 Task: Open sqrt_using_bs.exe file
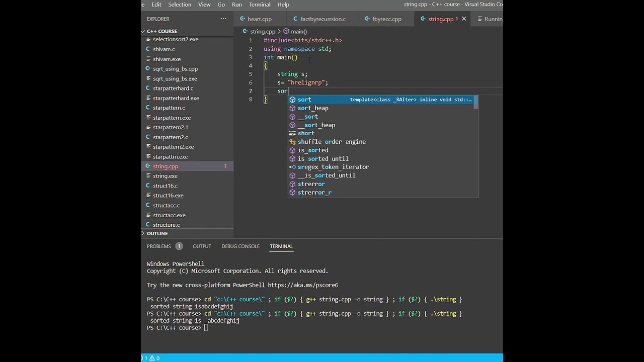[175, 78]
